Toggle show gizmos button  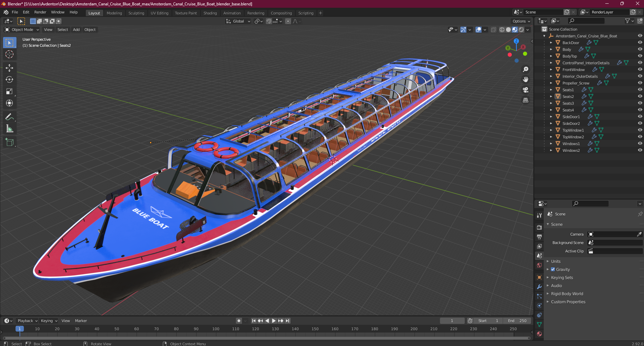point(463,30)
